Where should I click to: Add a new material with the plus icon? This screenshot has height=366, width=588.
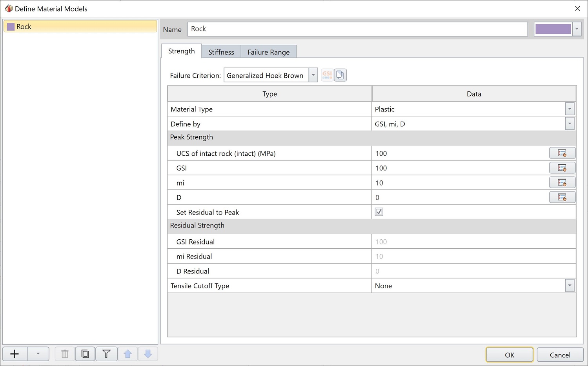pos(15,354)
